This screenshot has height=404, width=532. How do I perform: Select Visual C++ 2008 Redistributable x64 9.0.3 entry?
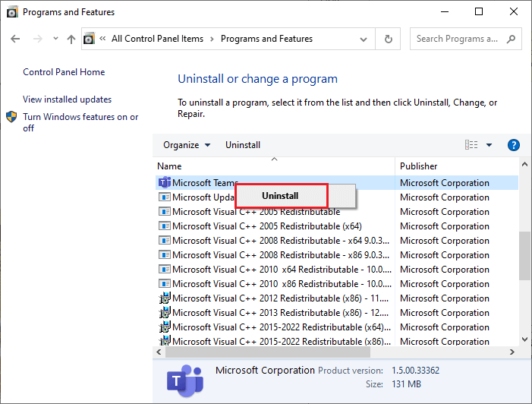281,241
